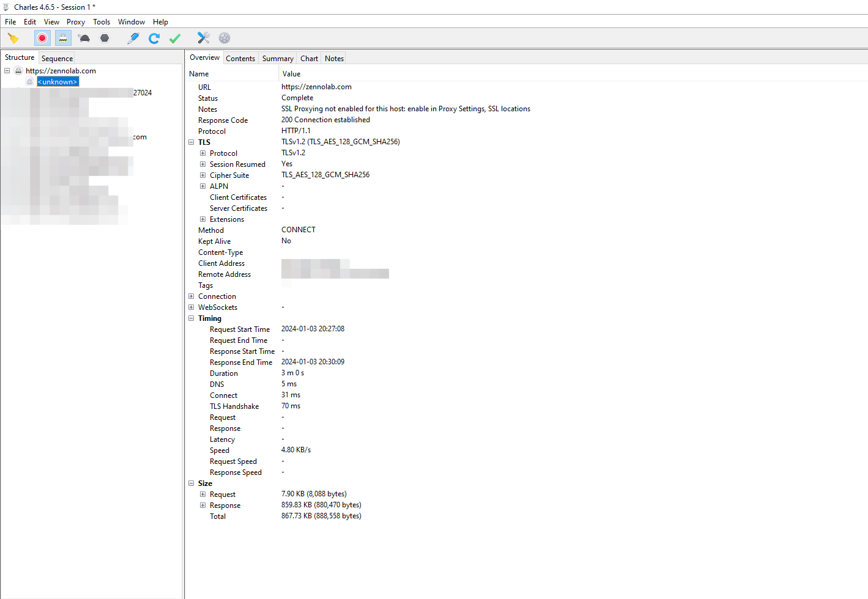Expand the Cipher Suite row

[202, 175]
